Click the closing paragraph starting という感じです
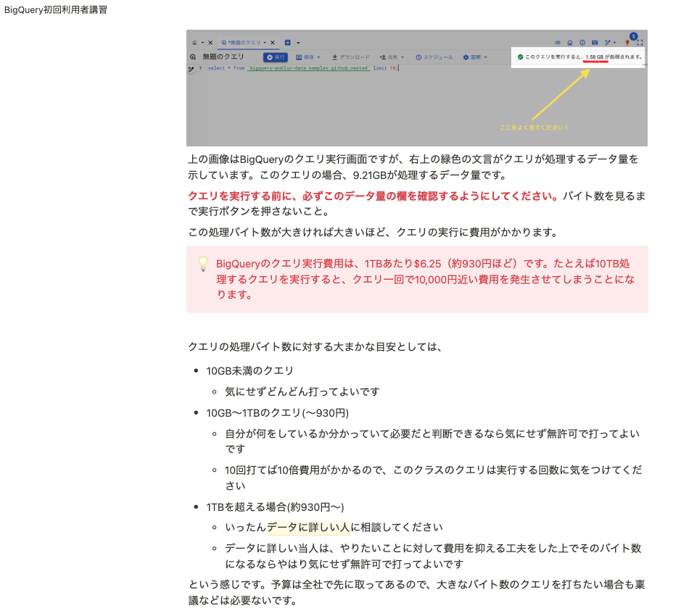This screenshot has width=689, height=616. click(x=416, y=592)
